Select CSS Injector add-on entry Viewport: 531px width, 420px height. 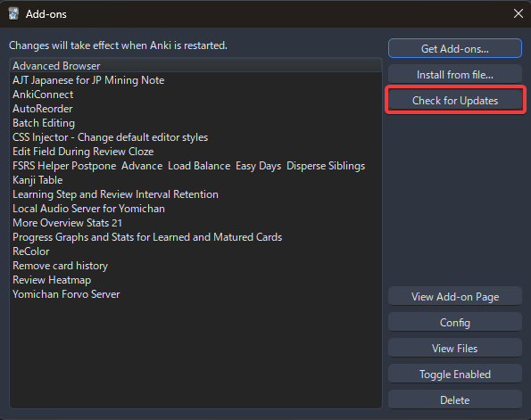[x=195, y=137]
